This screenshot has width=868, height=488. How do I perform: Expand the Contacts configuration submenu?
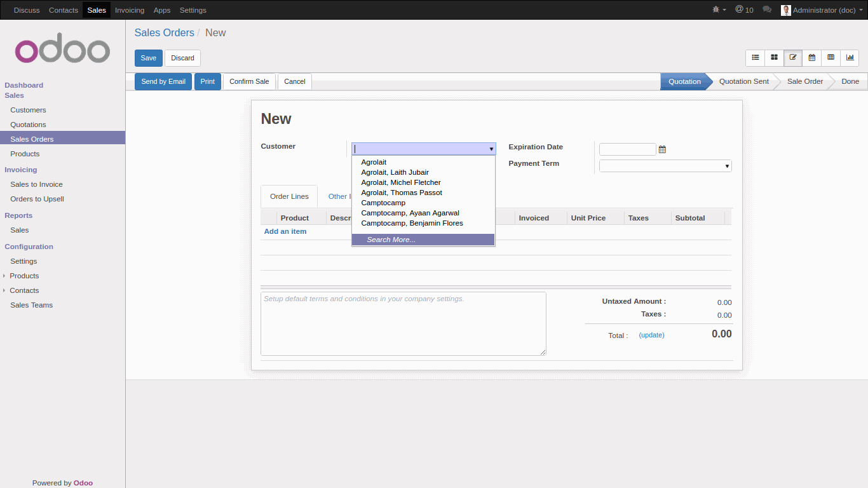click(x=24, y=290)
